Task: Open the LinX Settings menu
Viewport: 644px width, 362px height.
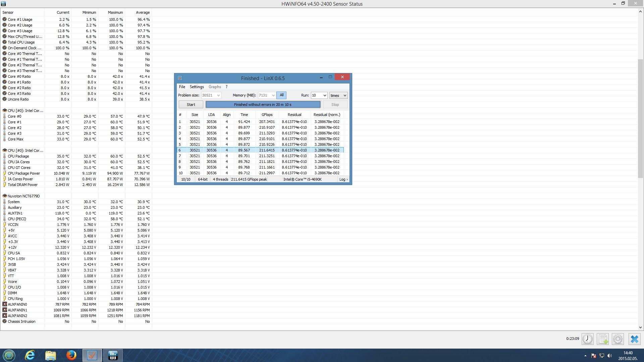Action: [197, 87]
